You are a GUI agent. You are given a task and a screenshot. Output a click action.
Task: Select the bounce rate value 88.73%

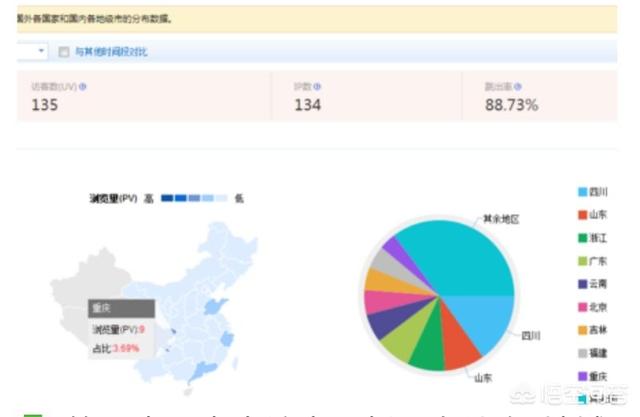click(x=511, y=105)
